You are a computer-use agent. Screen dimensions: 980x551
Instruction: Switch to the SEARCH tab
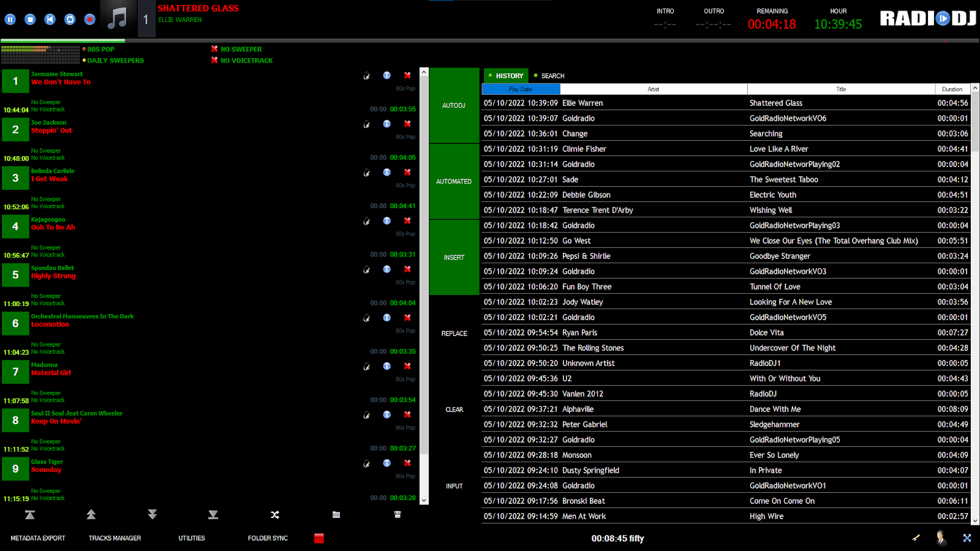click(549, 76)
